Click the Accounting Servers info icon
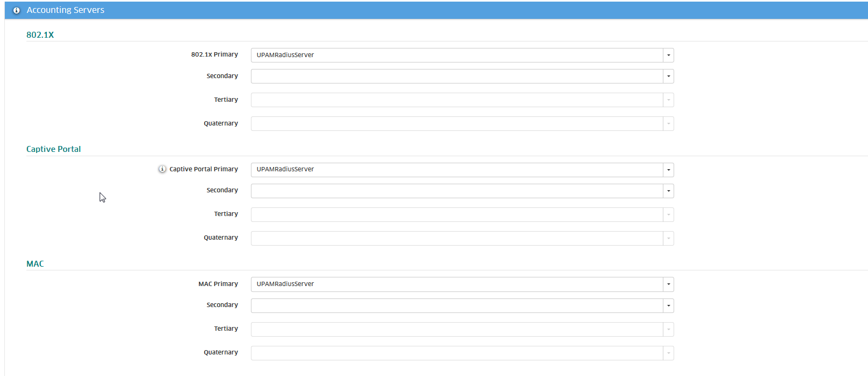 click(x=16, y=10)
